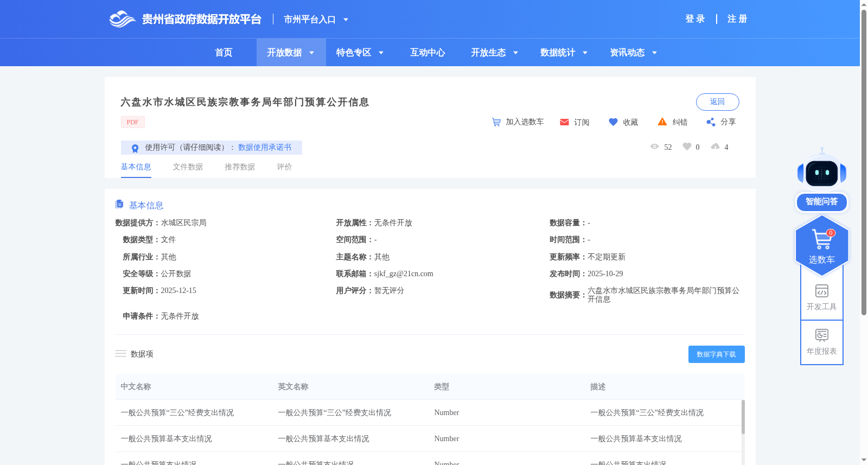868x465 pixels.
Task: Click the platform logo icon
Action: (x=122, y=19)
